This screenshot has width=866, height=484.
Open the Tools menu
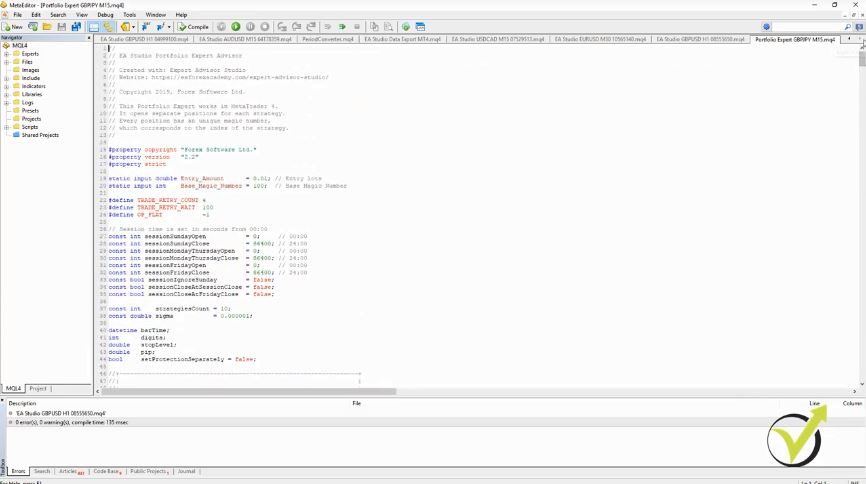point(129,15)
